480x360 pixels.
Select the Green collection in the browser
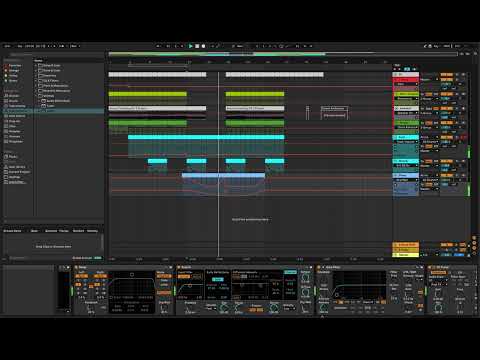pyautogui.click(x=11, y=81)
